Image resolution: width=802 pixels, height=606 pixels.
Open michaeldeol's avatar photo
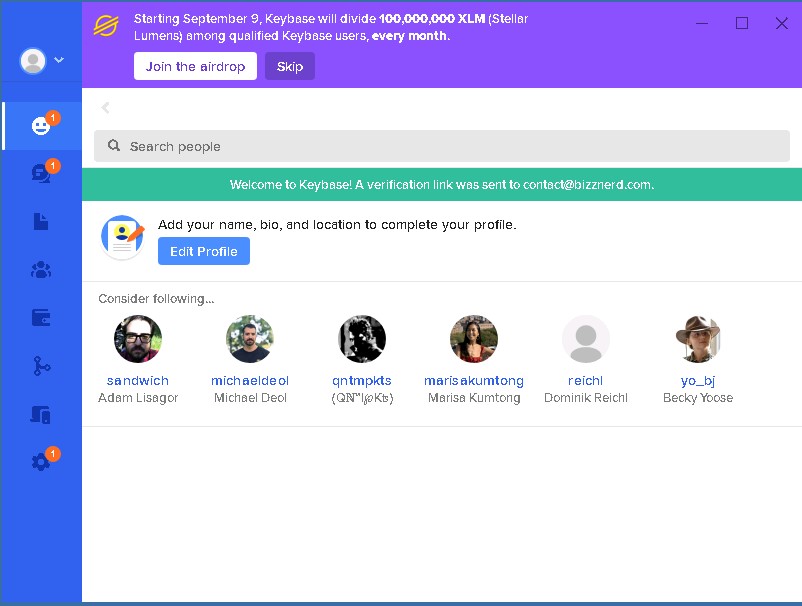coord(250,339)
